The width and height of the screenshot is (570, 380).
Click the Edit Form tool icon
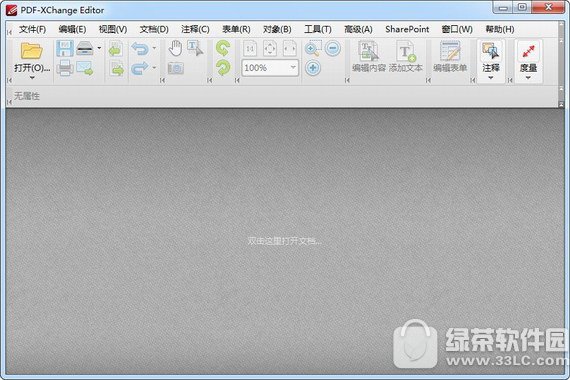tap(450, 51)
